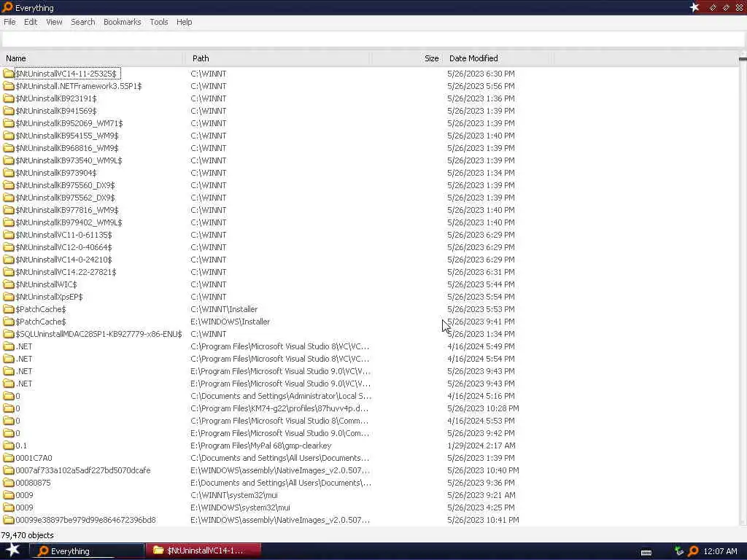The image size is (747, 560).
Task: Open the Help menu
Action: coord(184,22)
